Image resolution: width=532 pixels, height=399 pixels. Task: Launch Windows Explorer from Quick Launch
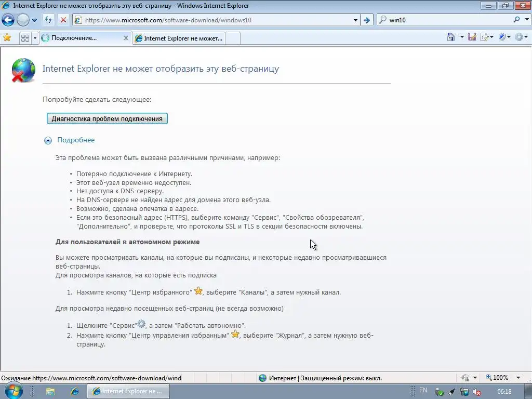50,392
